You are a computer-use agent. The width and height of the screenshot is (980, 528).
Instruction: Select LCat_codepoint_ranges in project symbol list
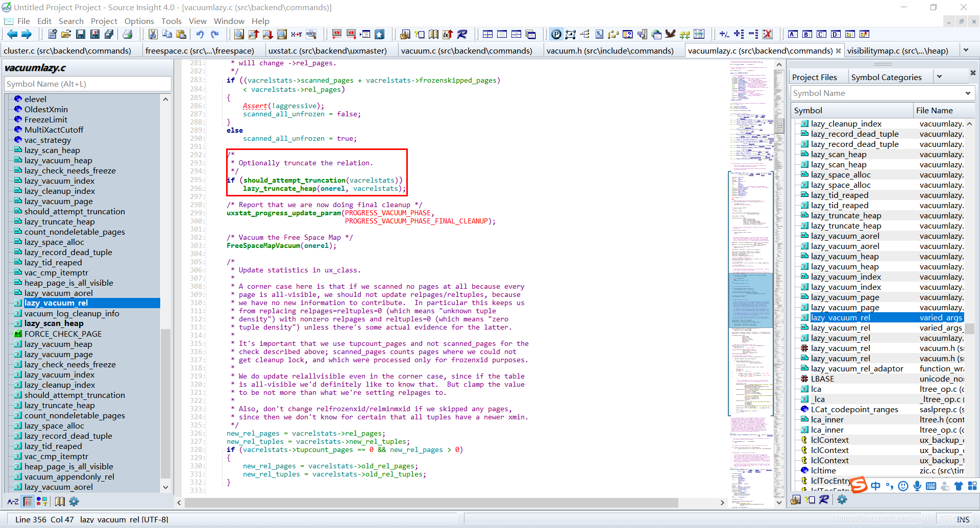854,409
